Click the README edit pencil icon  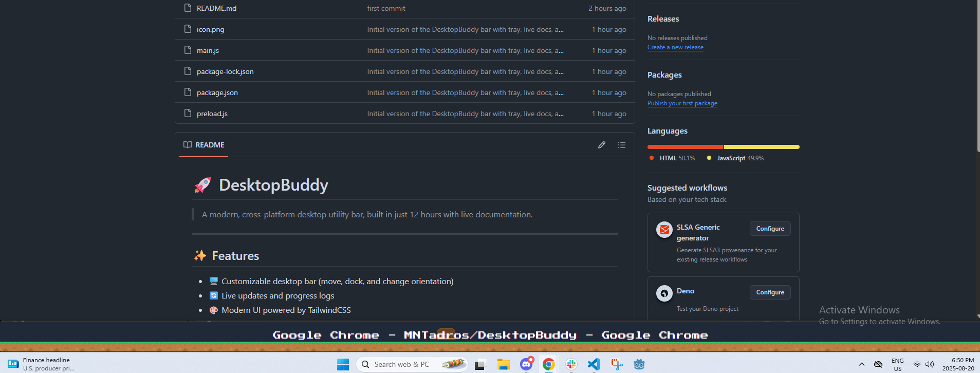601,145
